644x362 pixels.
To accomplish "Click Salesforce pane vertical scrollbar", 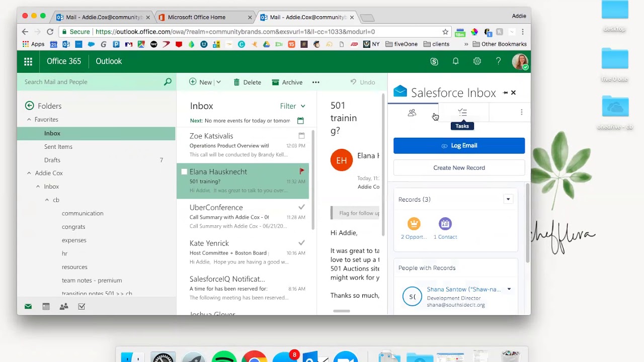I will [527, 222].
